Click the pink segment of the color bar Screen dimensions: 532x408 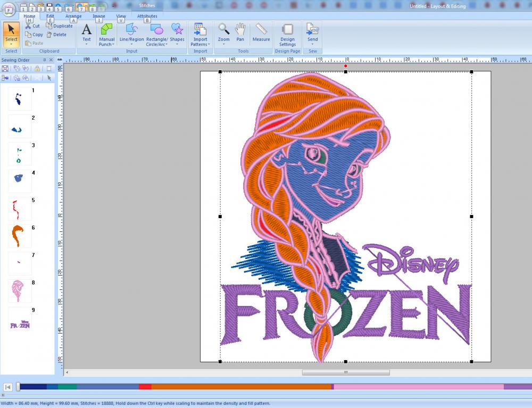[419, 387]
